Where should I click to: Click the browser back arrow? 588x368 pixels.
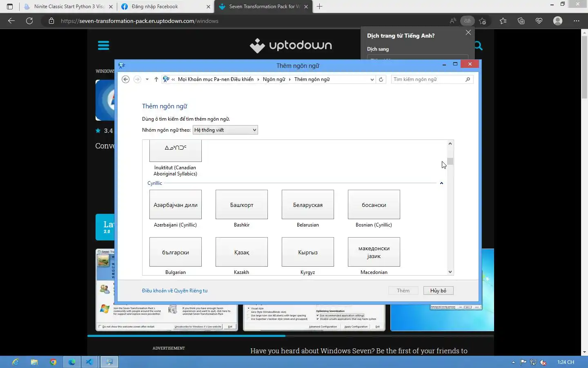coord(11,21)
